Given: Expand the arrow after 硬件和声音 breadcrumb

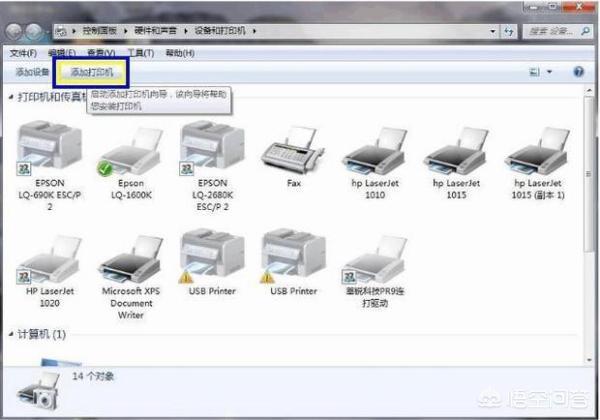Looking at the screenshot, I should point(186,31).
